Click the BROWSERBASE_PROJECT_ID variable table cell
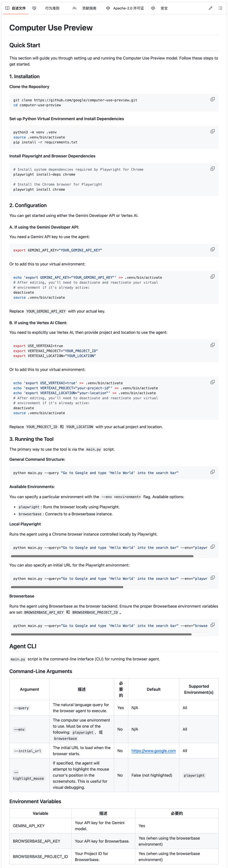 point(40,856)
